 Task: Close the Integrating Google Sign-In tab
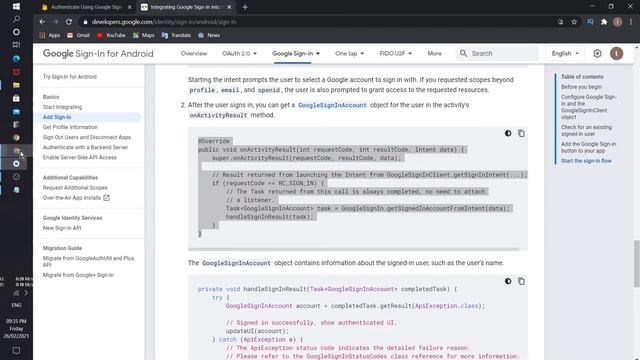[x=229, y=7]
